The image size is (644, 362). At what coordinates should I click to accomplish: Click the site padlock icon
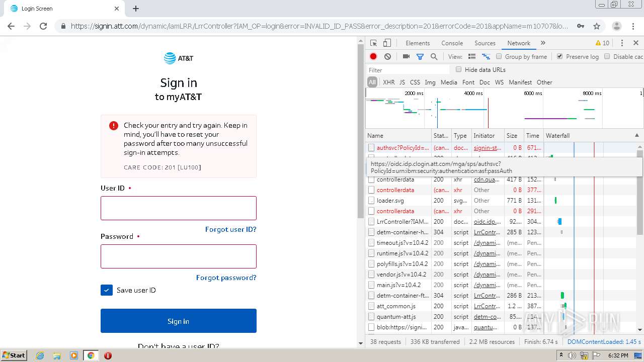63,26
